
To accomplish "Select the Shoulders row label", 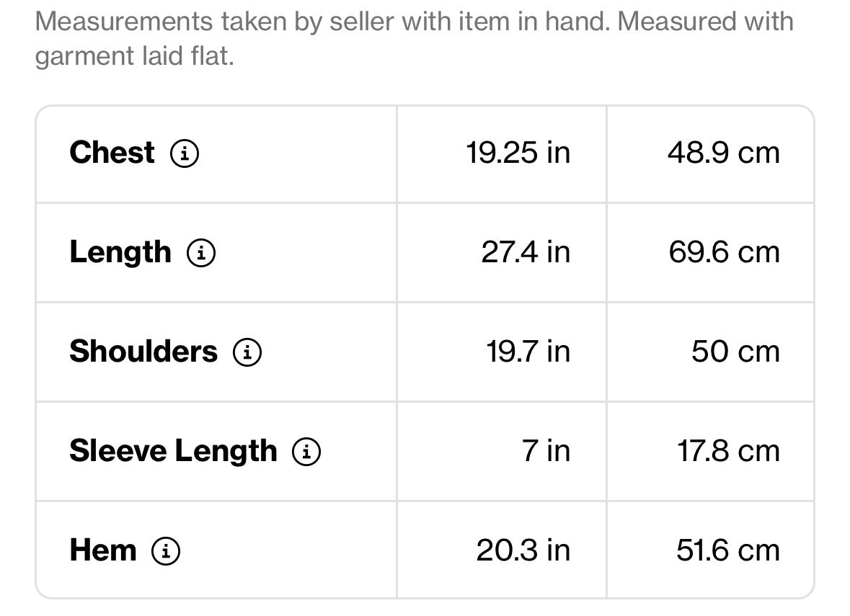I will [x=143, y=351].
